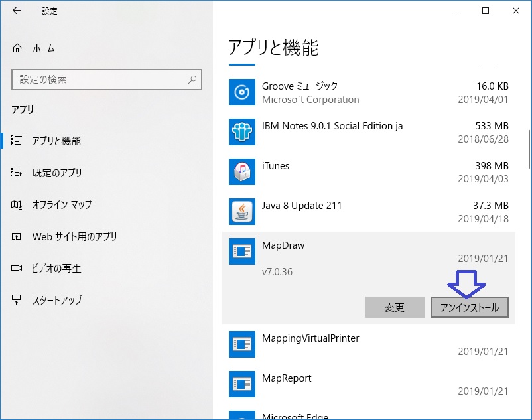Click the 2019/04/01 install date
532x420 pixels.
[483, 100]
